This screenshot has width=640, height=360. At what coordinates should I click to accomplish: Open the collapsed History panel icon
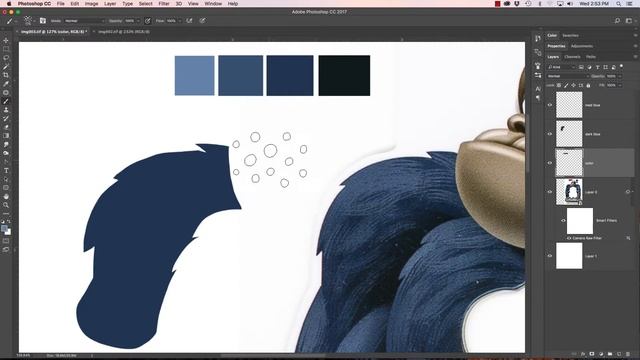538,38
